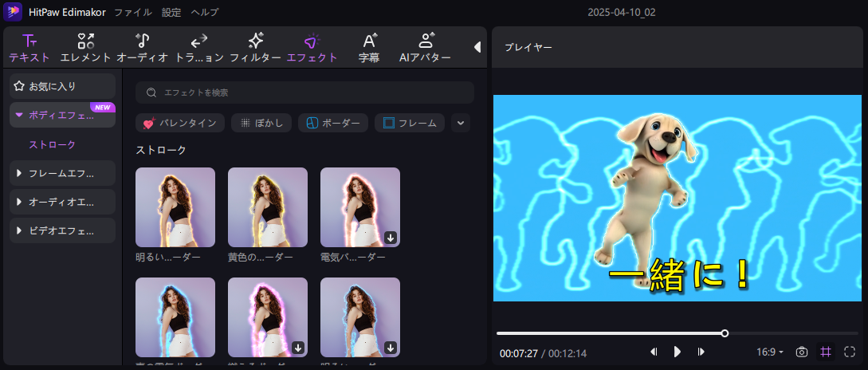Image resolution: width=868 pixels, height=370 pixels.
Task: Select the 明るい…ーダー effect thumbnail
Action: 175,207
